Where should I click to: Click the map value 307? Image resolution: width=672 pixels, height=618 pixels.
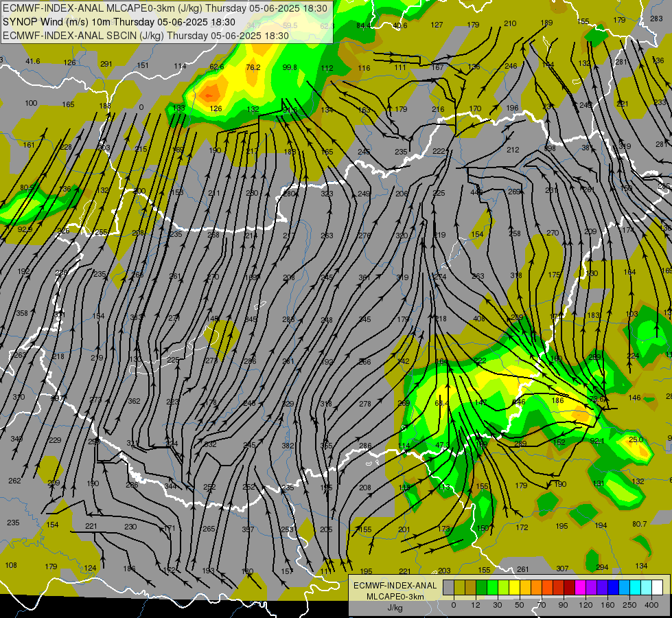click(x=562, y=569)
